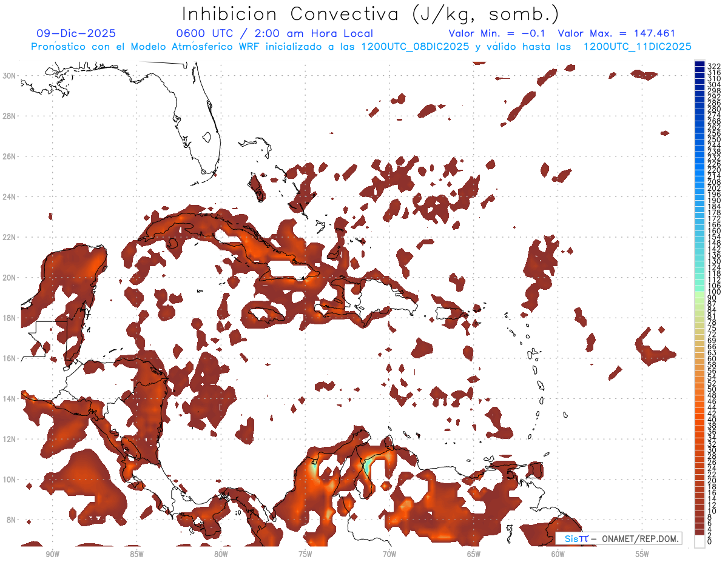Click the title "Inhibicion Convectiva (J/kg, somb.)"
This screenshot has width=728, height=562.
coord(370,14)
